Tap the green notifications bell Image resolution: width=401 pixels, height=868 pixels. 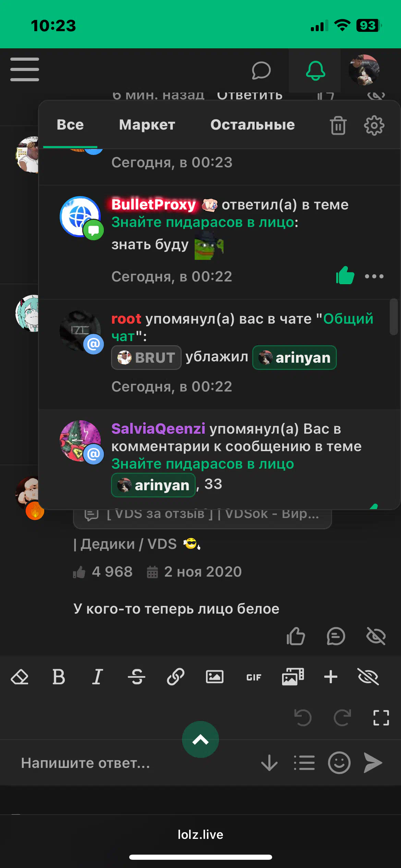[x=315, y=71]
